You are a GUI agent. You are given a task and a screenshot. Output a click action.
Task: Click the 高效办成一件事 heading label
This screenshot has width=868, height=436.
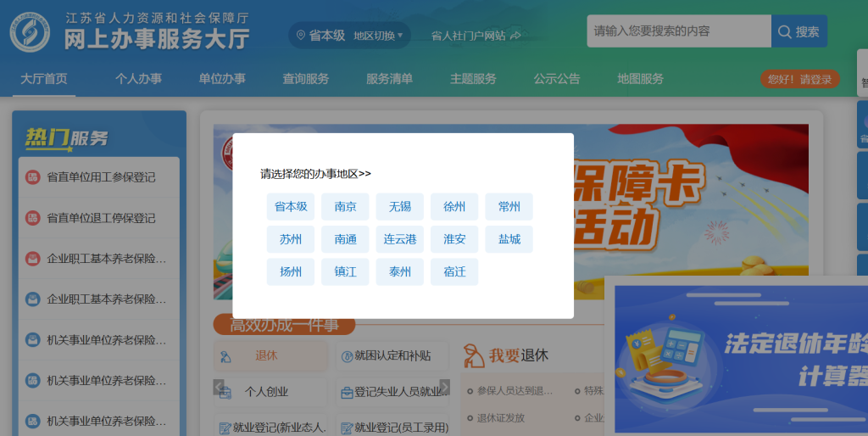pos(284,325)
